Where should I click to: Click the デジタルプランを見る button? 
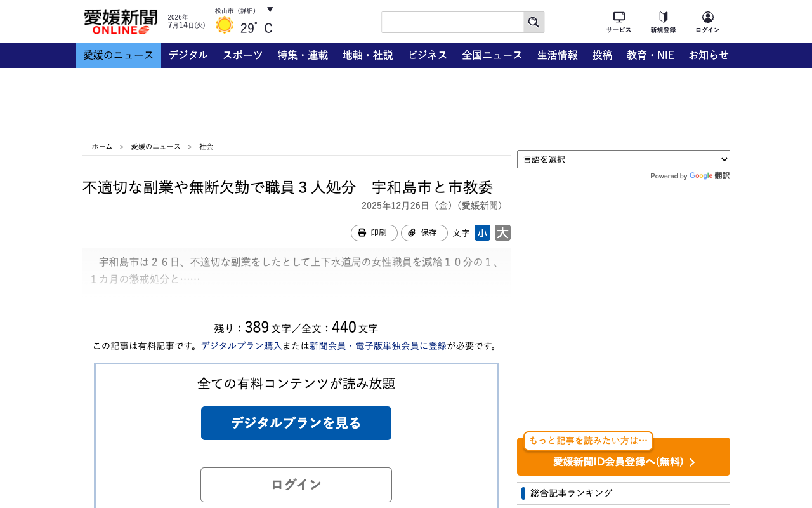(x=296, y=424)
